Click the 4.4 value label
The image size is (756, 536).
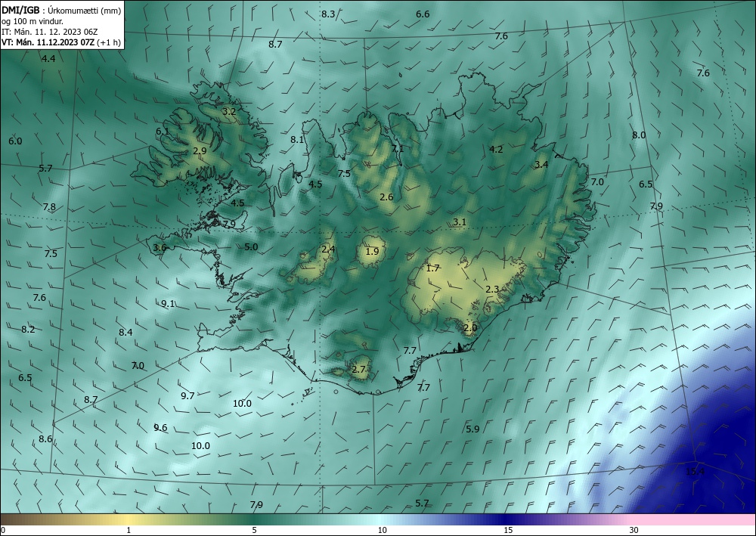tap(48, 59)
